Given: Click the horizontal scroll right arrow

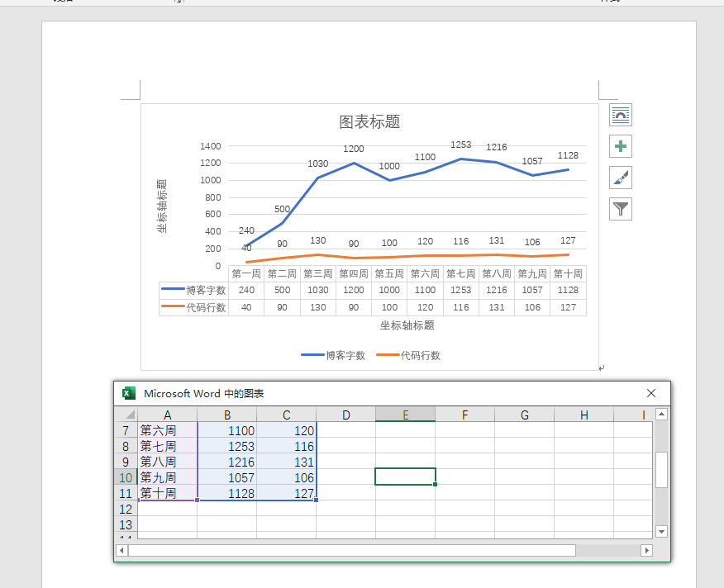Looking at the screenshot, I should pyautogui.click(x=646, y=550).
